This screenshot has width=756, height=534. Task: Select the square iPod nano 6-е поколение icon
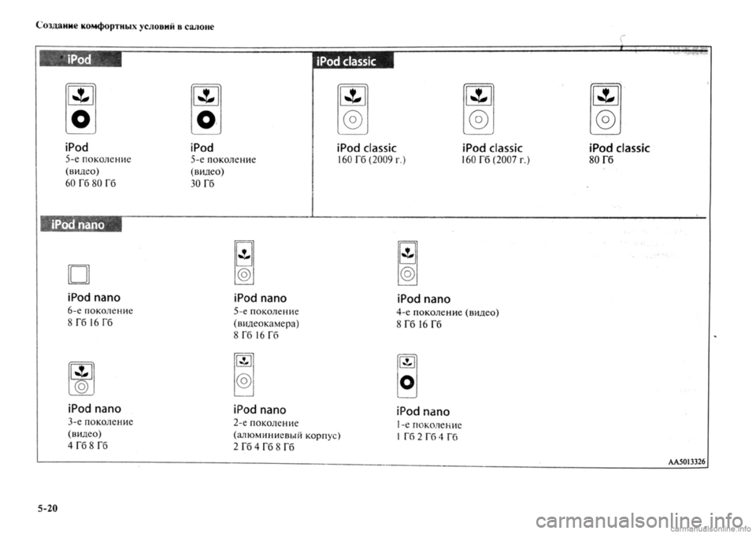pos(79,274)
